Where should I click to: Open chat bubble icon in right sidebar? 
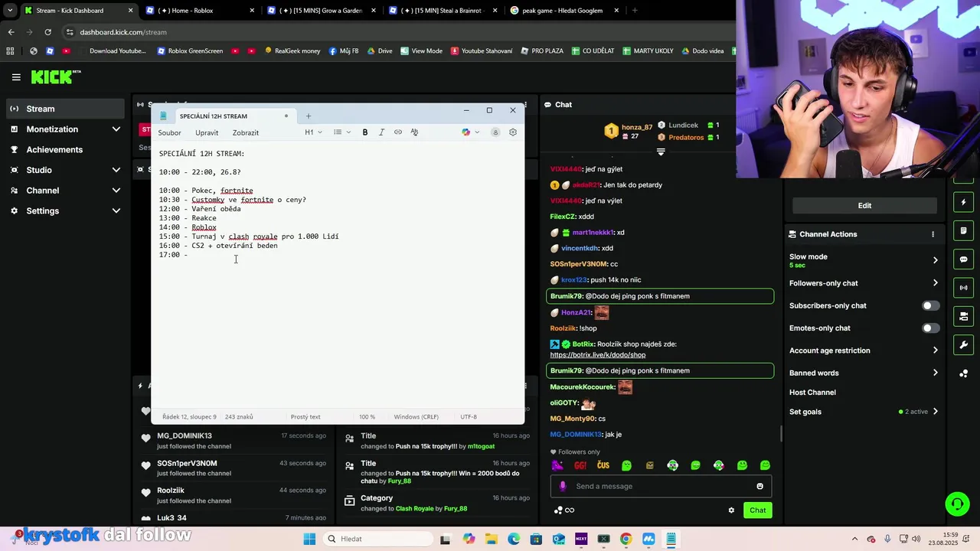[963, 259]
